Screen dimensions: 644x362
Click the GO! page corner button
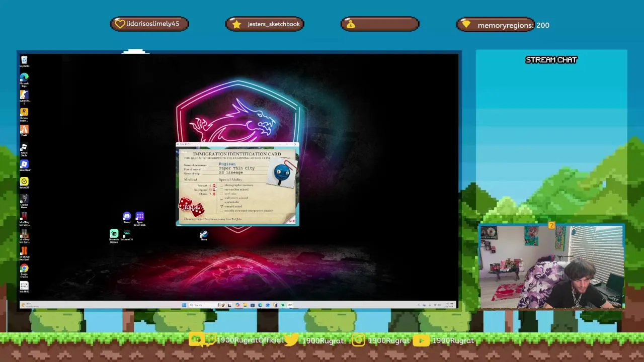(291, 221)
